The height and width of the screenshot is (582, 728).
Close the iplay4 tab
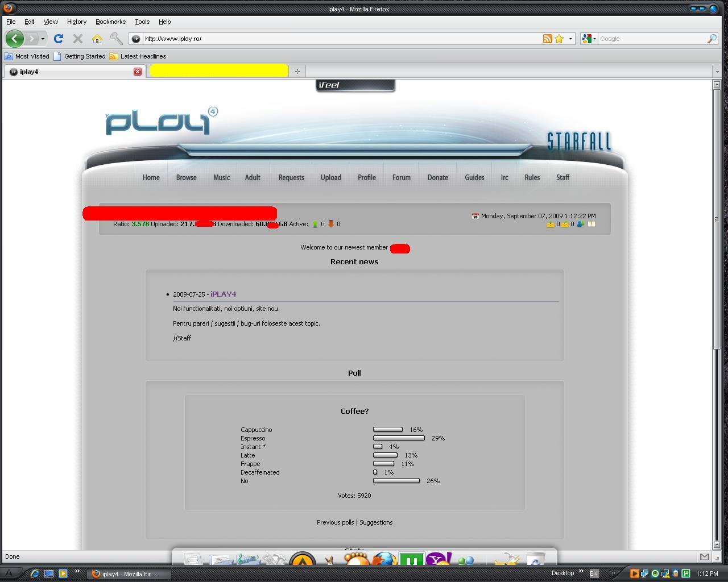coord(138,72)
